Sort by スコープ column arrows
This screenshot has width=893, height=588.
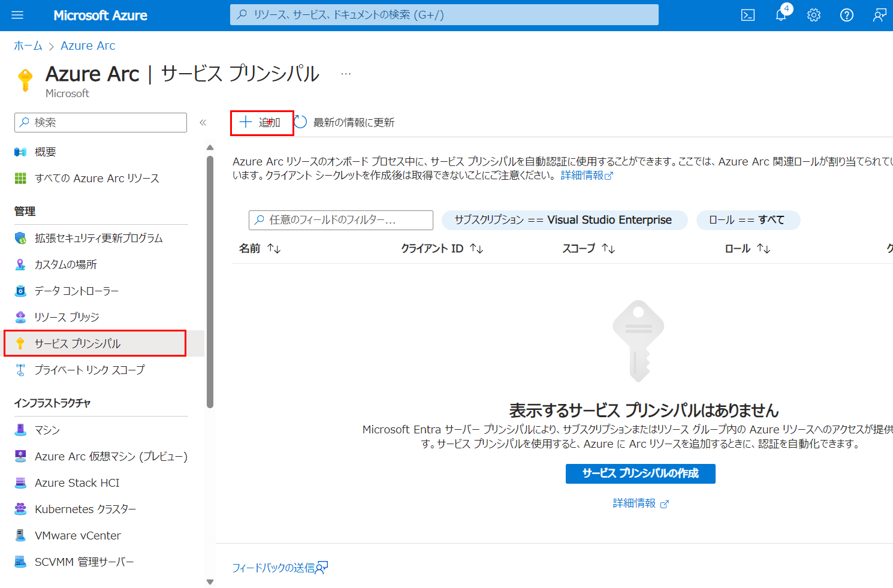pos(608,249)
